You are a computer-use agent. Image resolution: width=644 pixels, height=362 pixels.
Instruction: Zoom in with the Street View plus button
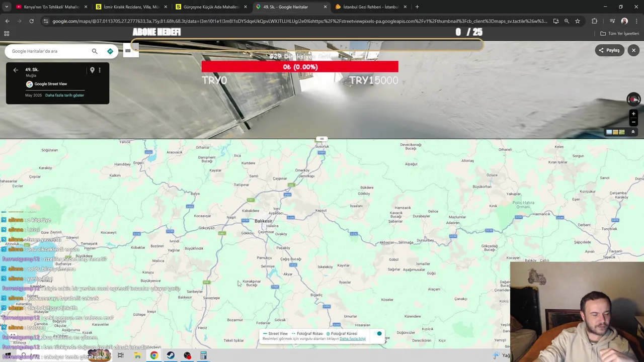pyautogui.click(x=633, y=114)
